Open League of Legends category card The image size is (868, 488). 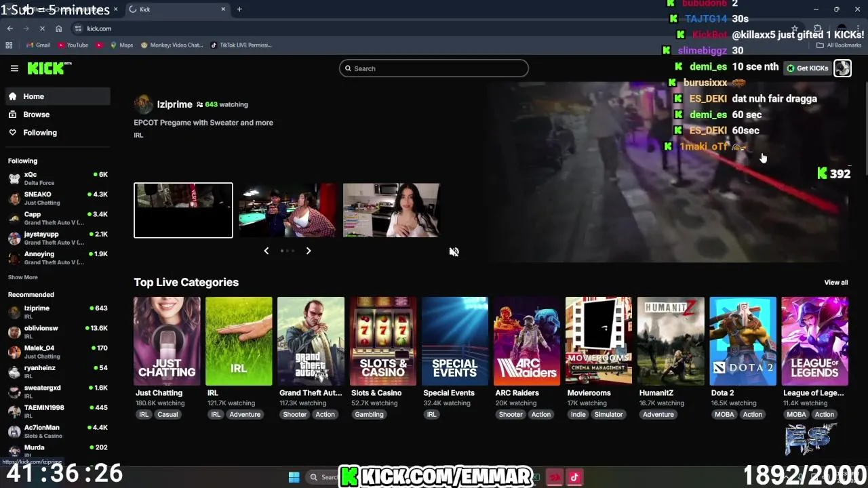click(x=814, y=342)
